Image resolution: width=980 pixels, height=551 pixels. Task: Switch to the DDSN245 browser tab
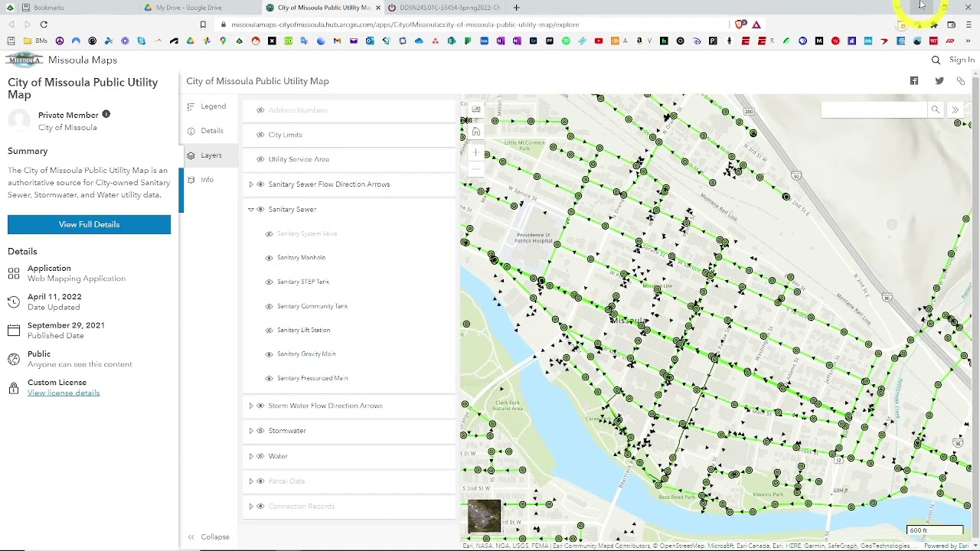point(444,8)
